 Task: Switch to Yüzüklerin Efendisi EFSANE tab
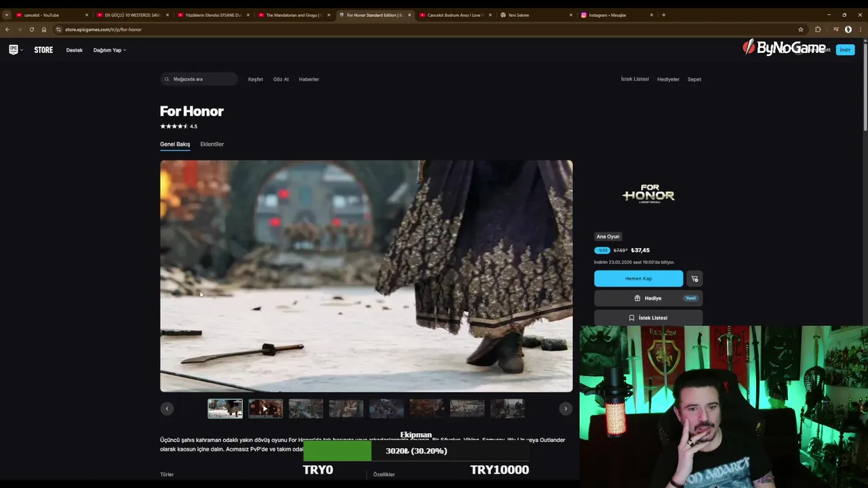pyautogui.click(x=213, y=15)
